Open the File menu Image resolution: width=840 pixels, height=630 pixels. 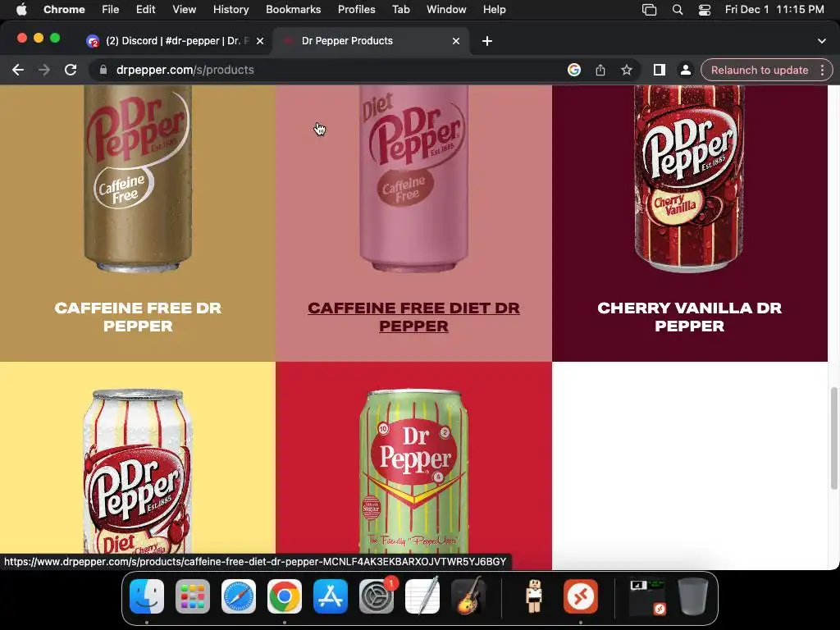pos(111,9)
